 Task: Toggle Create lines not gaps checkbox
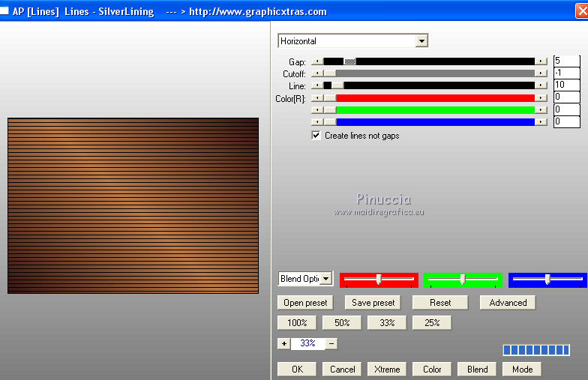pos(316,136)
